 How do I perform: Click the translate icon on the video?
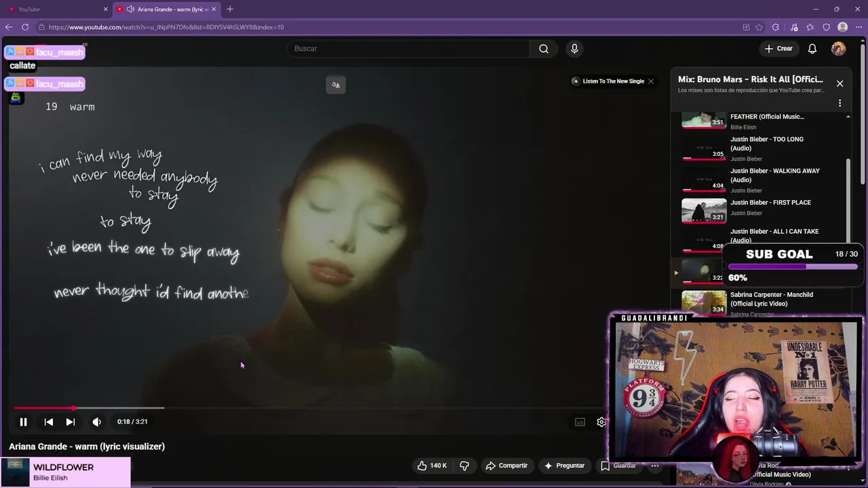[336, 85]
